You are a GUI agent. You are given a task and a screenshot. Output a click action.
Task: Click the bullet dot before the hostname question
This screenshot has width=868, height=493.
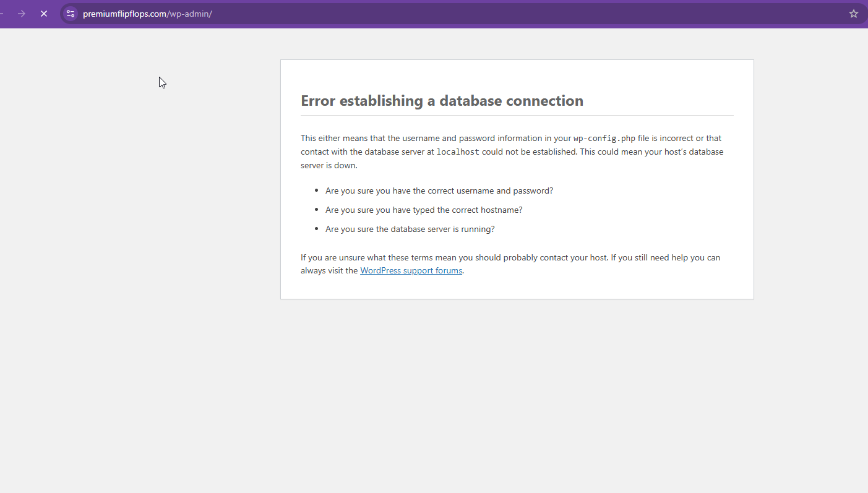pyautogui.click(x=317, y=210)
